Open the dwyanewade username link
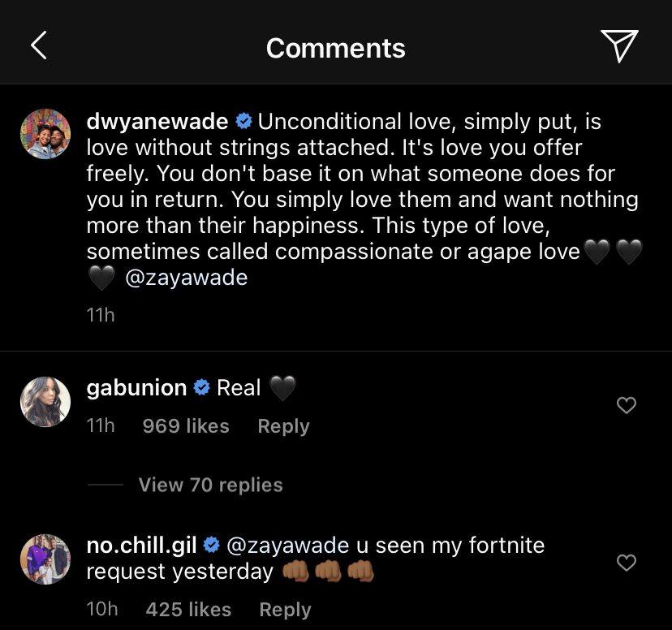 [x=157, y=122]
